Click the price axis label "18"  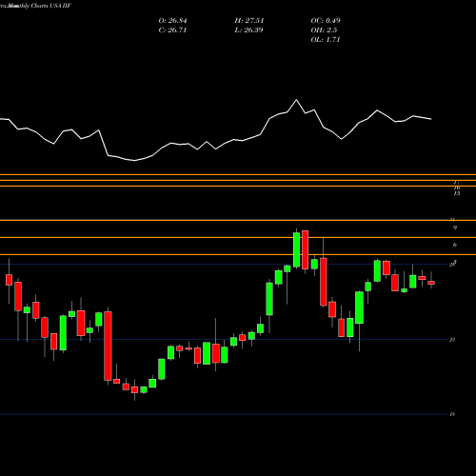452,414
